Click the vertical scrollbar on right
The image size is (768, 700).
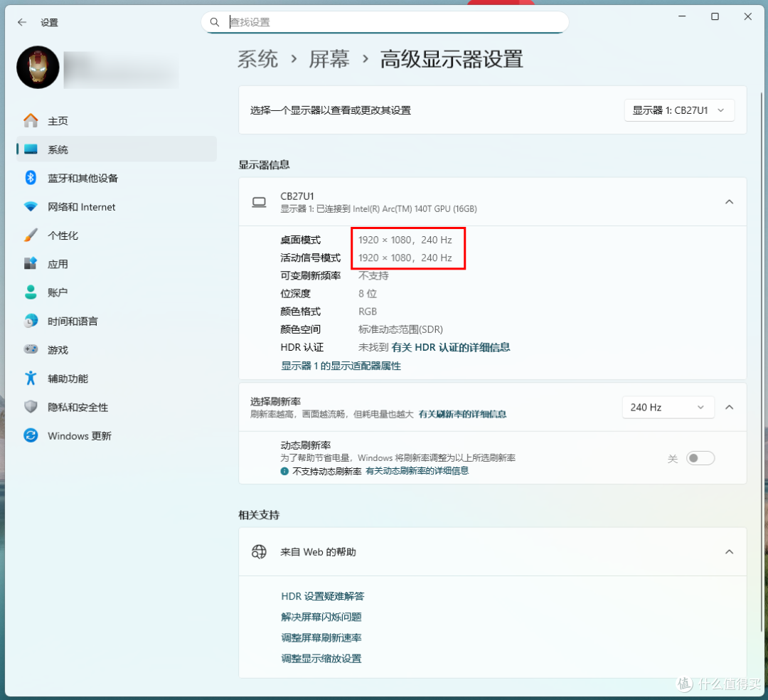(762, 363)
